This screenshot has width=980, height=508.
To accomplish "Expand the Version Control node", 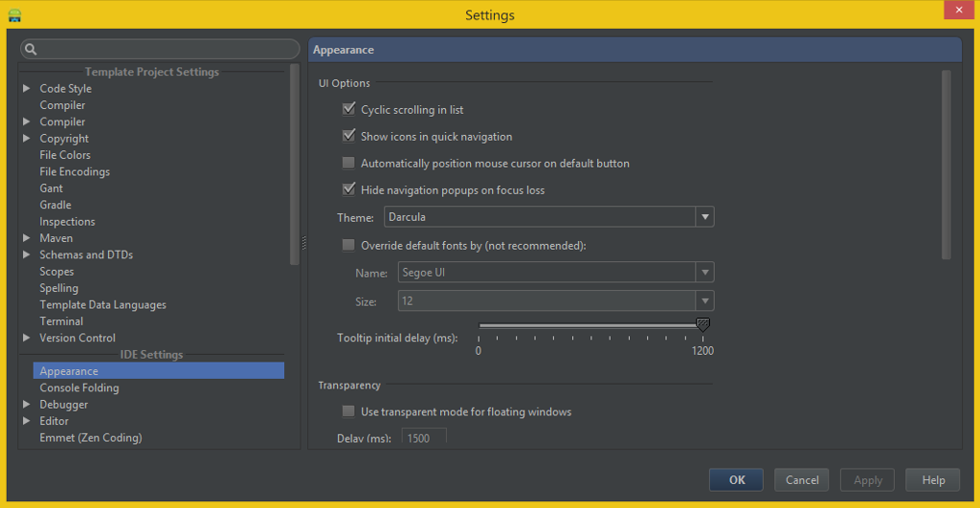I will [26, 338].
